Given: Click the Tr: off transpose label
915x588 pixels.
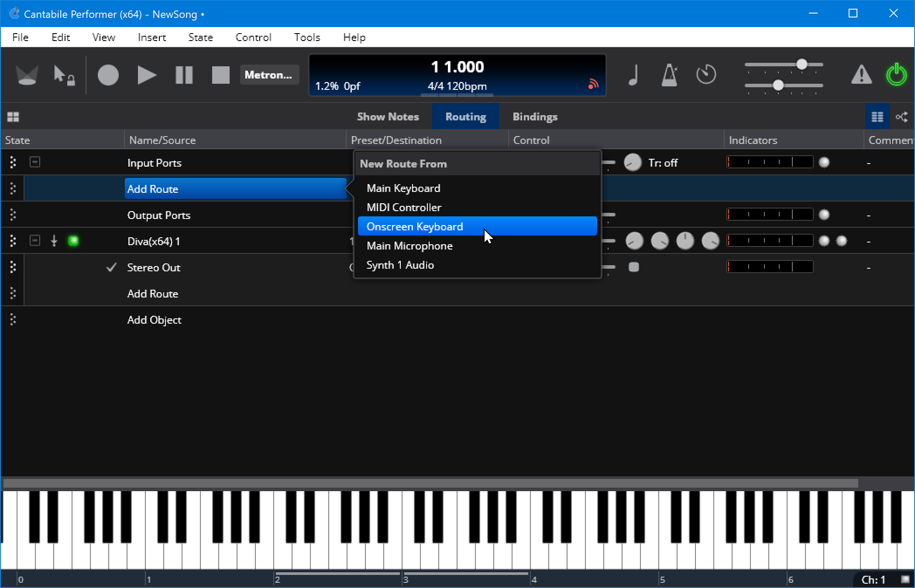Looking at the screenshot, I should pyautogui.click(x=663, y=163).
